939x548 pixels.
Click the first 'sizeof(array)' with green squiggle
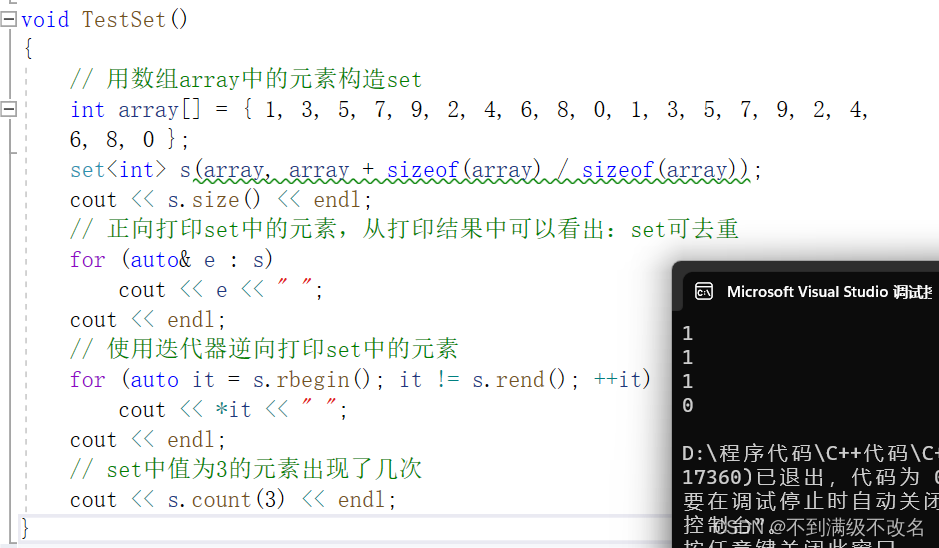(464, 170)
